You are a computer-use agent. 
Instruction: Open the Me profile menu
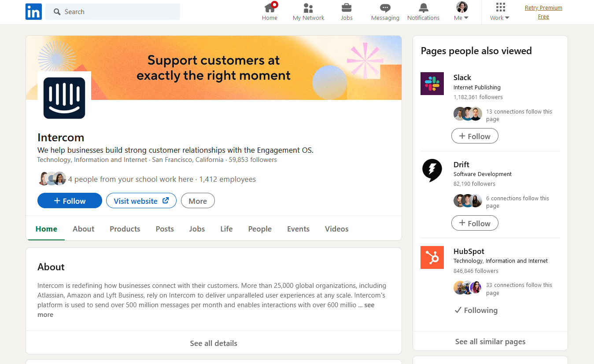461,12
